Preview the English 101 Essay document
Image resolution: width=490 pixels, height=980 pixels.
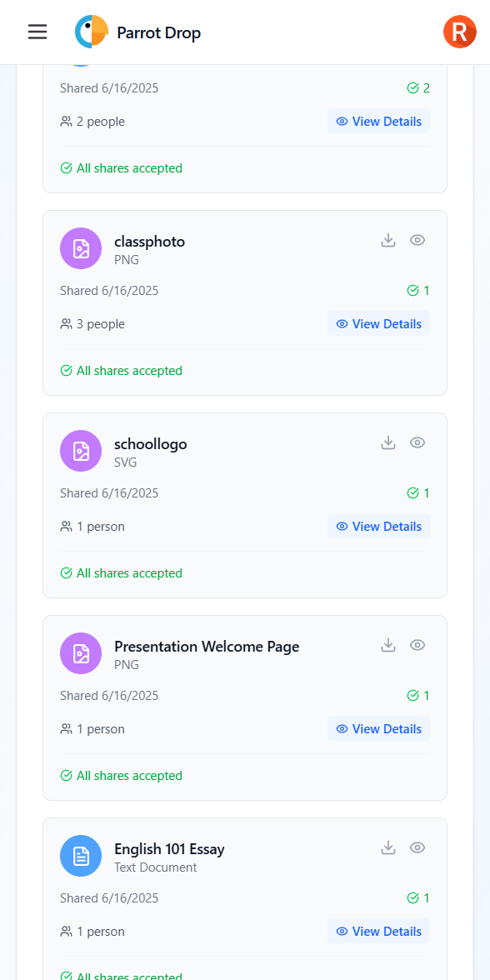click(x=417, y=847)
